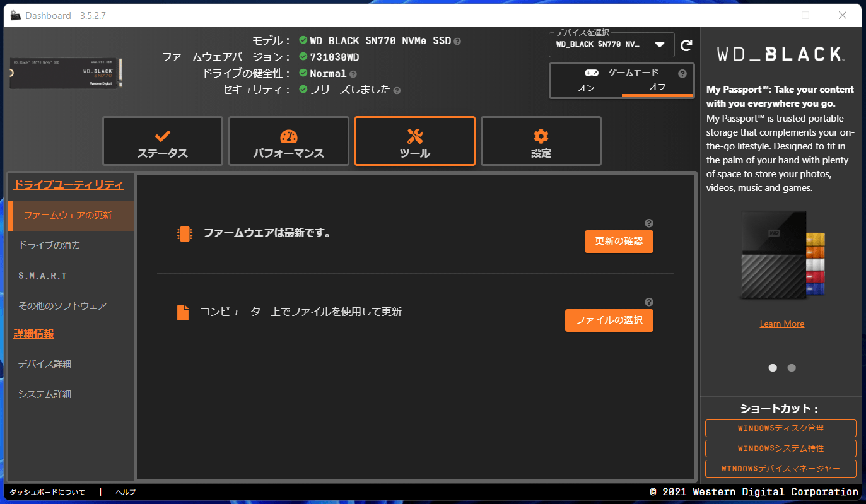The width and height of the screenshot is (866, 504).
Task: Click the ファイルの選択 button
Action: click(x=609, y=320)
